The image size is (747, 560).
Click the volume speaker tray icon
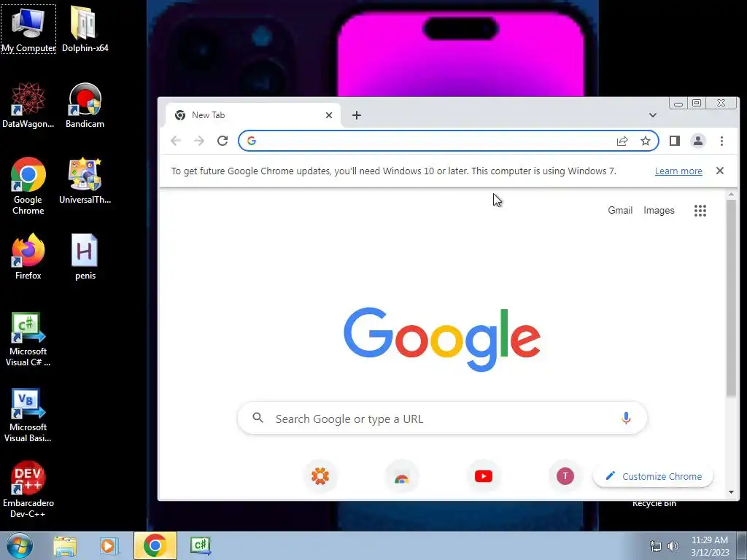coord(673,546)
